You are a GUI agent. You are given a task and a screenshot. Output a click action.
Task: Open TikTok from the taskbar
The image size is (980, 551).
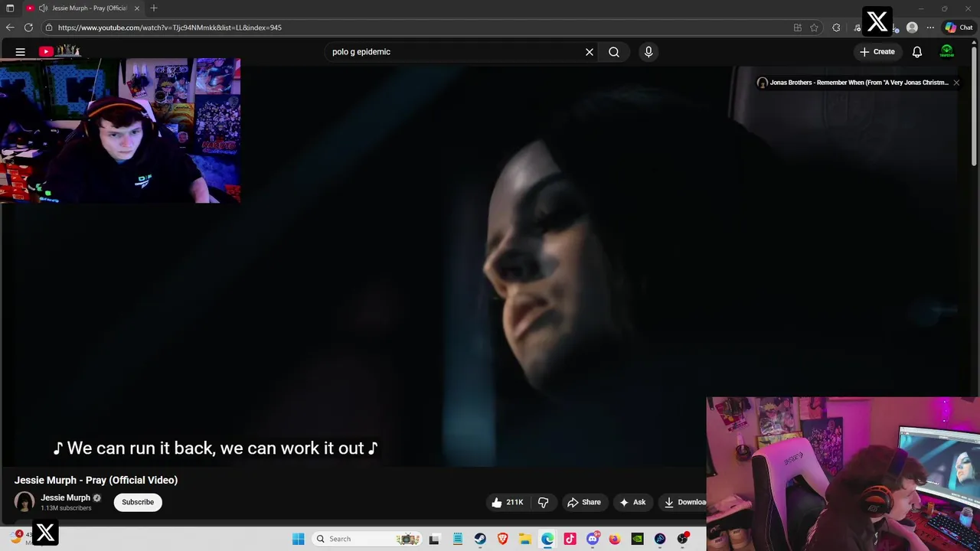[x=570, y=539]
